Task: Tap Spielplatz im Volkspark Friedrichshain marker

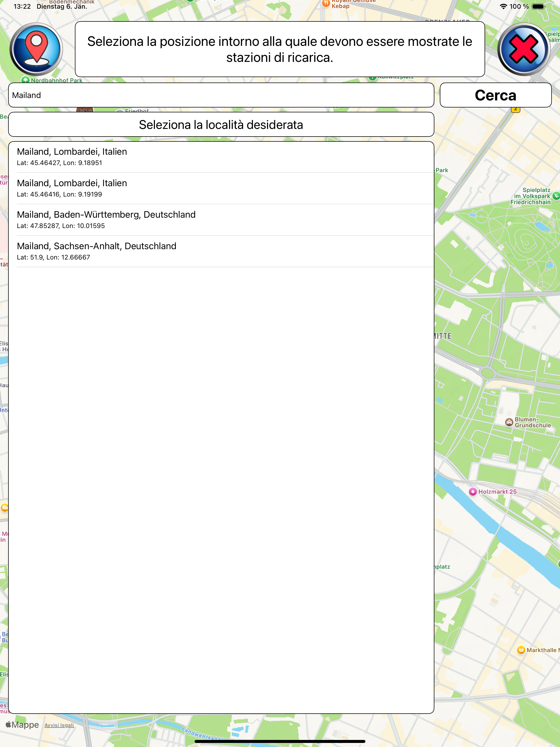Action: click(556, 195)
